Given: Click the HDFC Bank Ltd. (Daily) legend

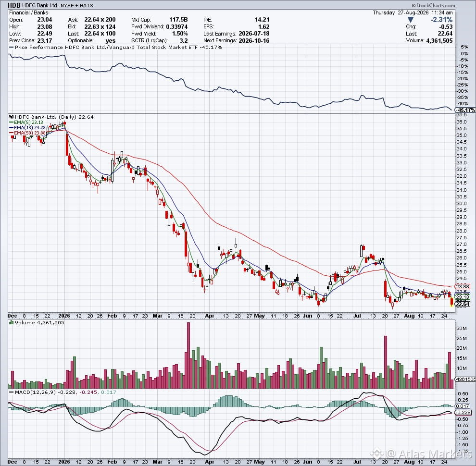Looking at the screenshot, I should coord(54,117).
